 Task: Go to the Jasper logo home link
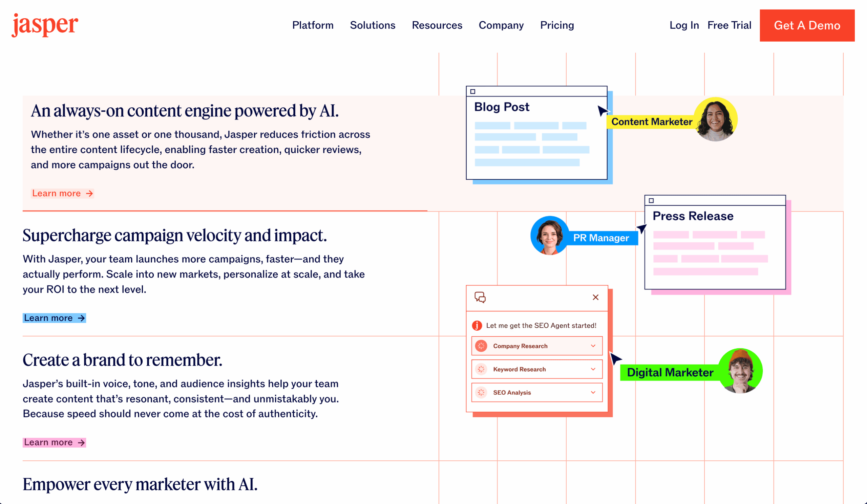coord(45,25)
